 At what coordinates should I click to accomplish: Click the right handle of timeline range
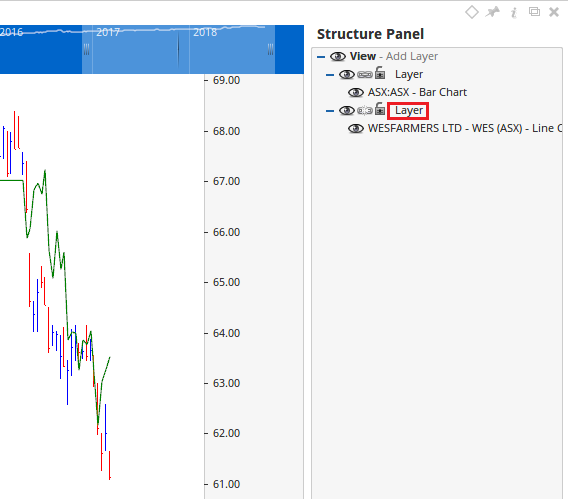(270, 49)
